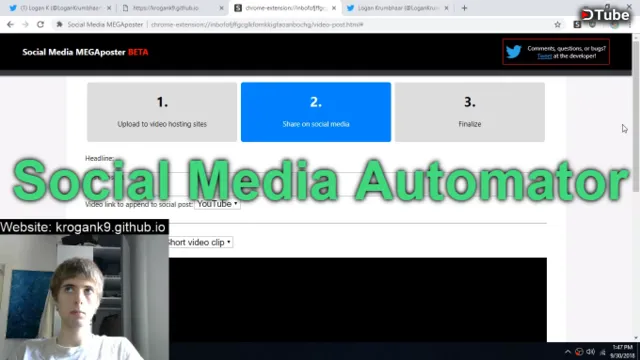
Task: Reload the page with the refresh icon
Action: pos(40,24)
